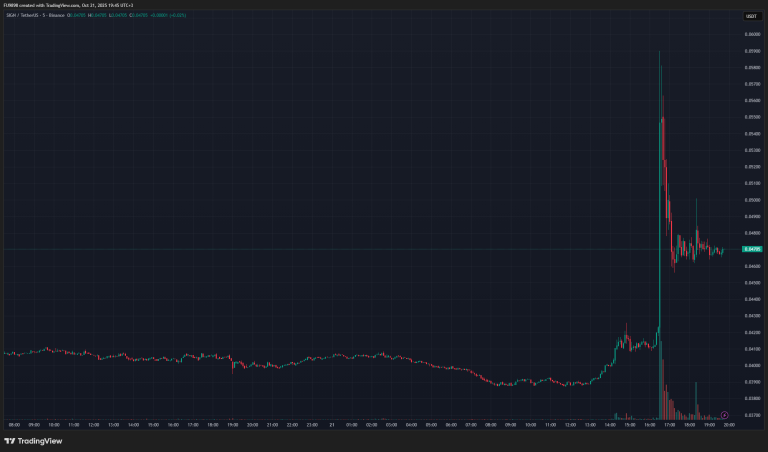
Task: Click the 17:00 time axis label
Action: [669, 425]
